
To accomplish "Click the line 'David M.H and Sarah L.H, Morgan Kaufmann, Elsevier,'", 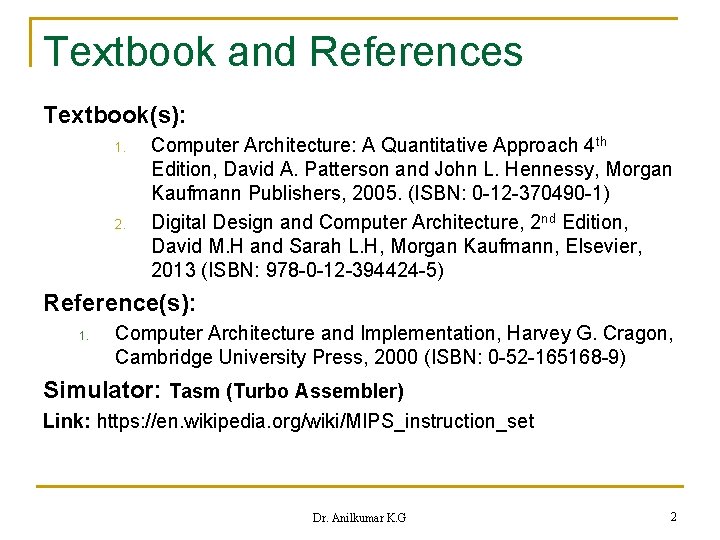I will [x=397, y=246].
